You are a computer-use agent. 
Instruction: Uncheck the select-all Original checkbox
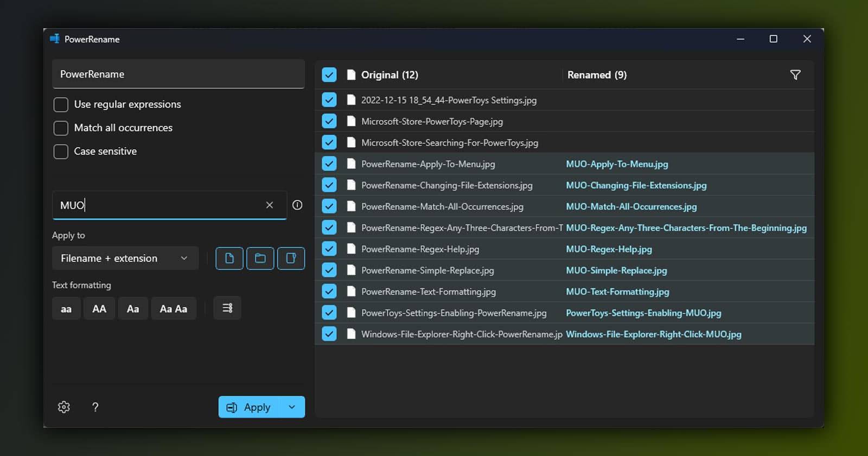[329, 75]
